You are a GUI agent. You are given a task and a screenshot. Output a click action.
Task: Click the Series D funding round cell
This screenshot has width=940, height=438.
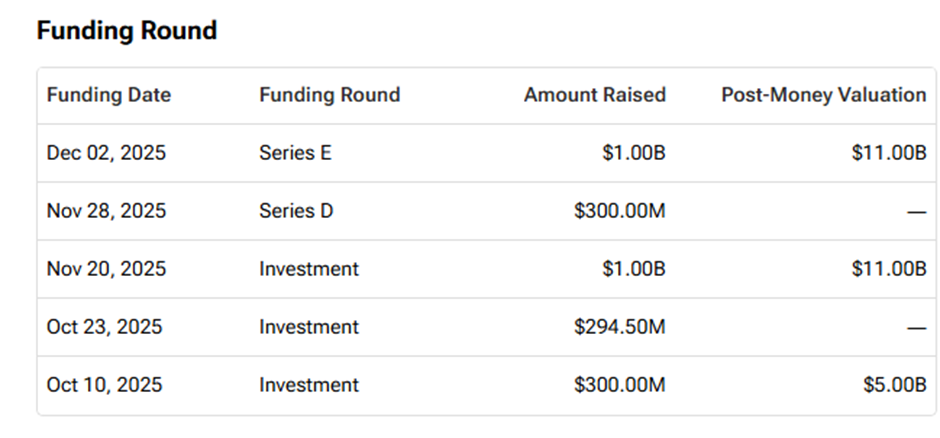coord(296,211)
